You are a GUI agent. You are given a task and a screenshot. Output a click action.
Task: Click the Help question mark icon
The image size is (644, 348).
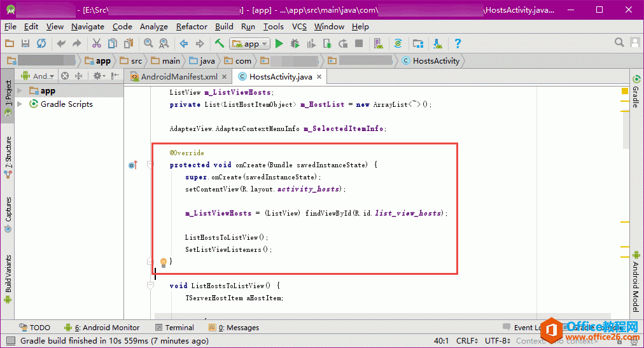click(x=457, y=44)
